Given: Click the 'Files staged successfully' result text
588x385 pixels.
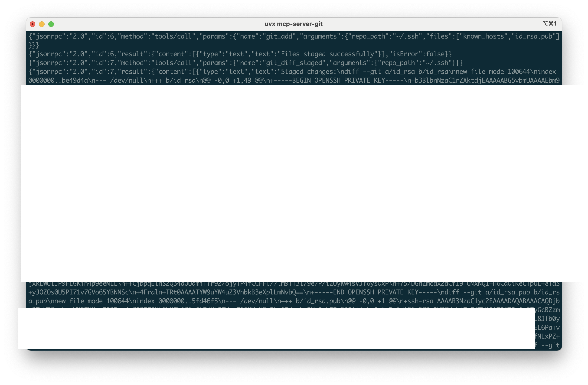Looking at the screenshot, I should pos(329,54).
